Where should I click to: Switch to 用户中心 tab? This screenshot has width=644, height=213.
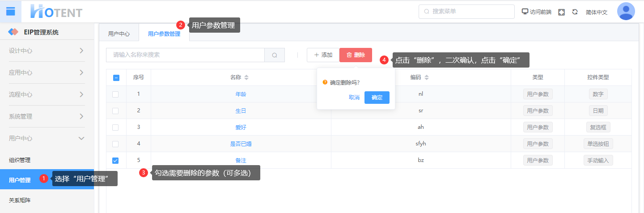point(119,34)
